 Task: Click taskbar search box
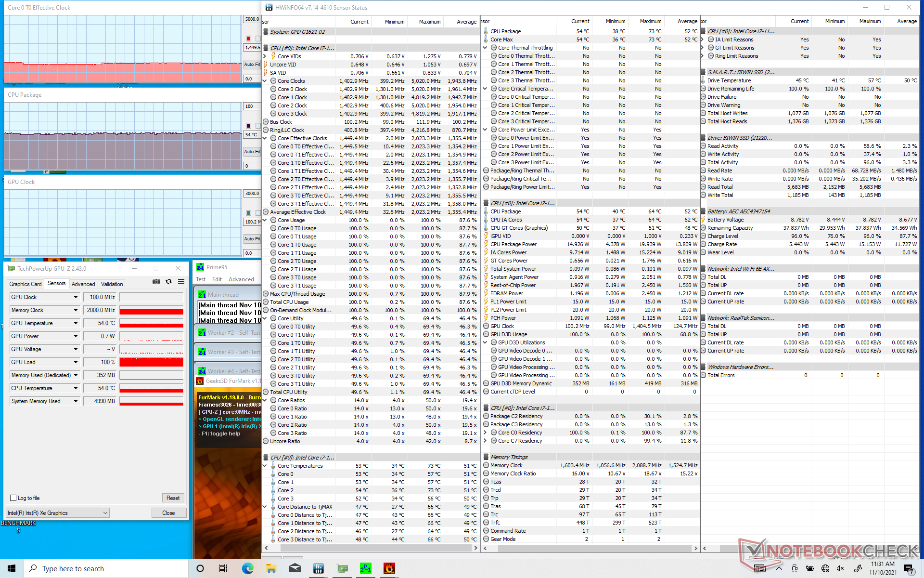pyautogui.click(x=106, y=568)
